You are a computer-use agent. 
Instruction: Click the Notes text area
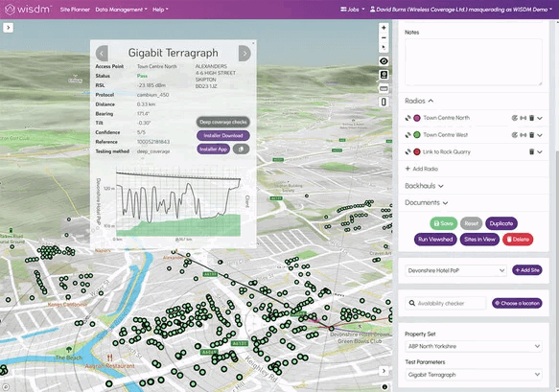(474, 62)
